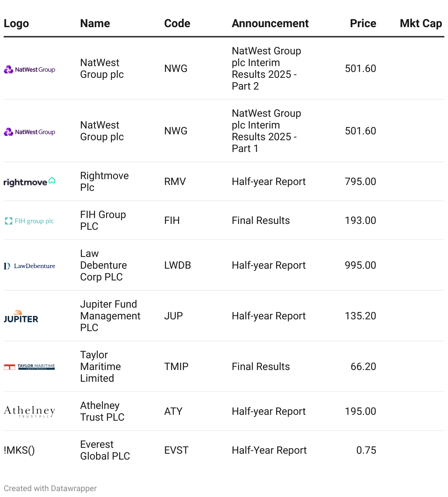Click the Everest Global PLC name
Viewport: 448px width, 497px height.
(105, 450)
